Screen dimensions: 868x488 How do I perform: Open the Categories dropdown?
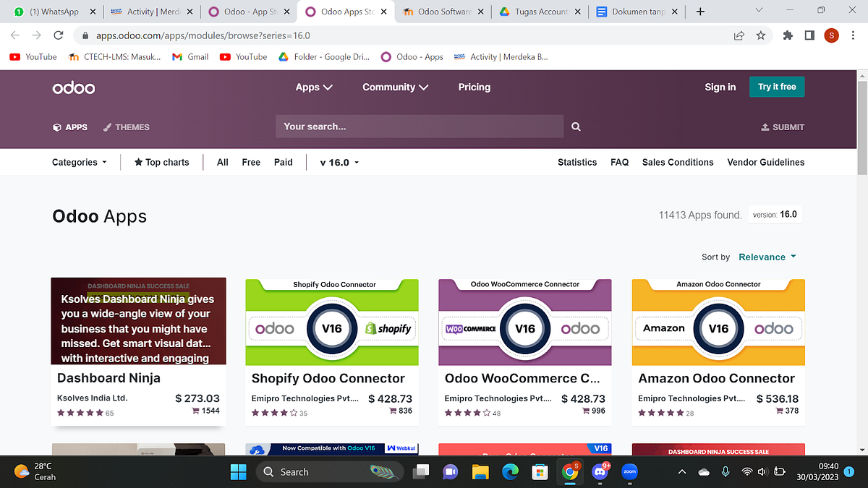[x=79, y=162]
